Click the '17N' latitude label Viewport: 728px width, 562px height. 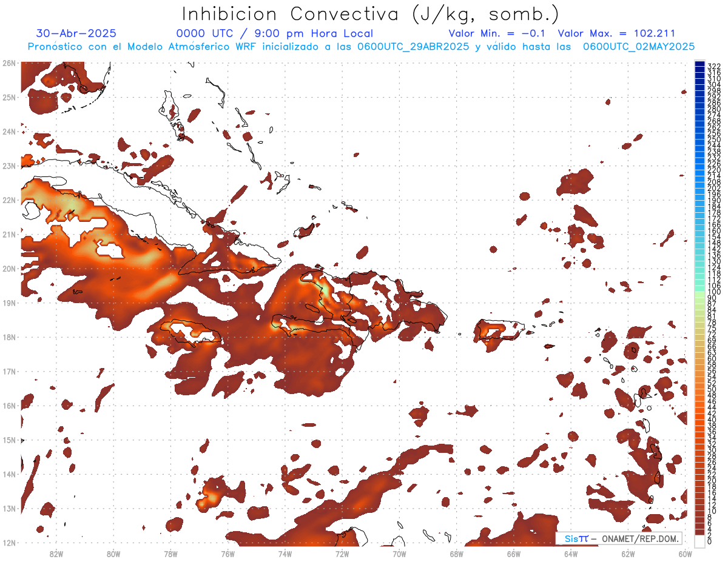click(8, 371)
